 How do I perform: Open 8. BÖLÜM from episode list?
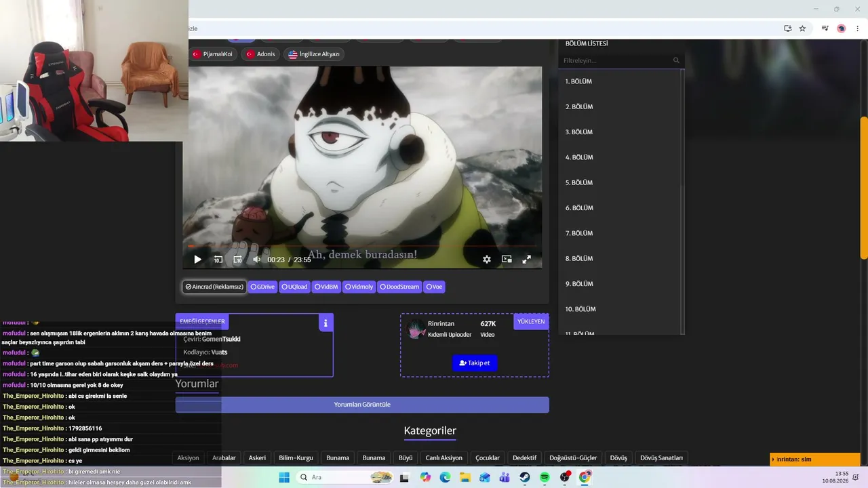[x=620, y=258]
